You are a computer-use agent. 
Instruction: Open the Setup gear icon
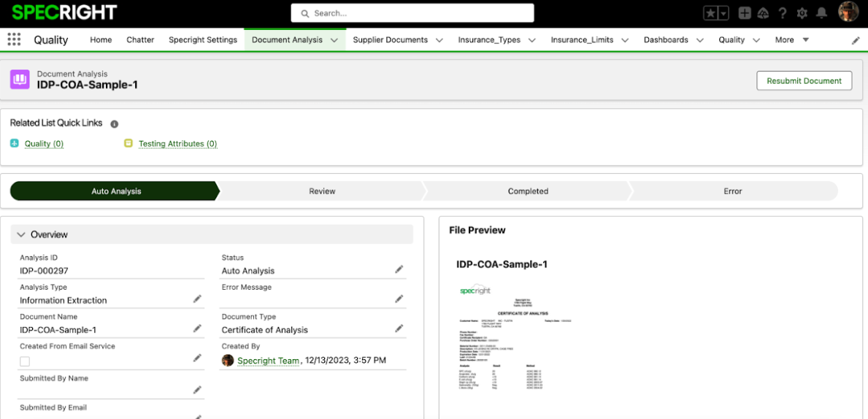pyautogui.click(x=802, y=13)
